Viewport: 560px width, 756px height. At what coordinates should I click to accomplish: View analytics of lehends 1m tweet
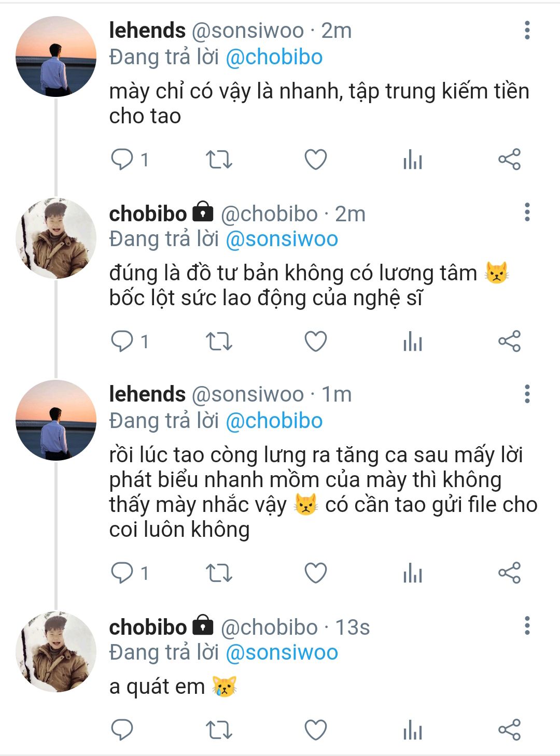tap(413, 573)
